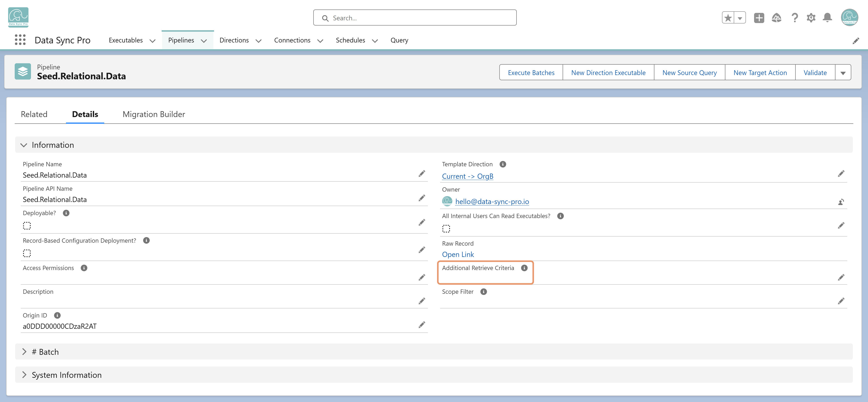868x402 pixels.
Task: Open owner hello@data-sync-pro.io link
Action: point(492,202)
